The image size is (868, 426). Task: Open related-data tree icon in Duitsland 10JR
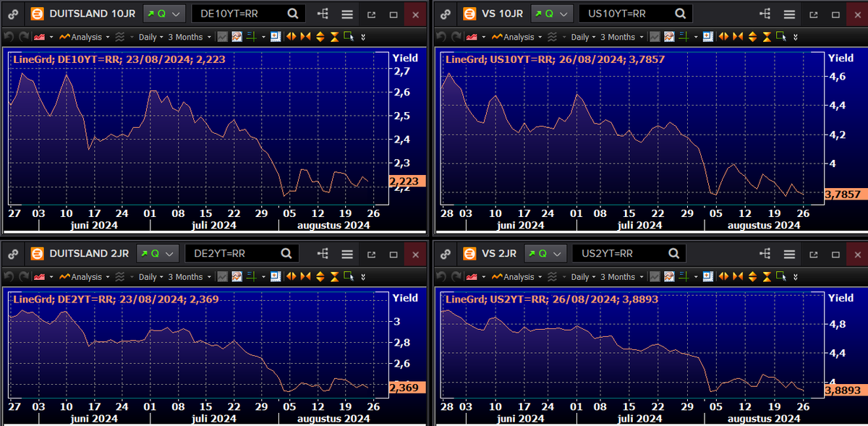[x=323, y=14]
